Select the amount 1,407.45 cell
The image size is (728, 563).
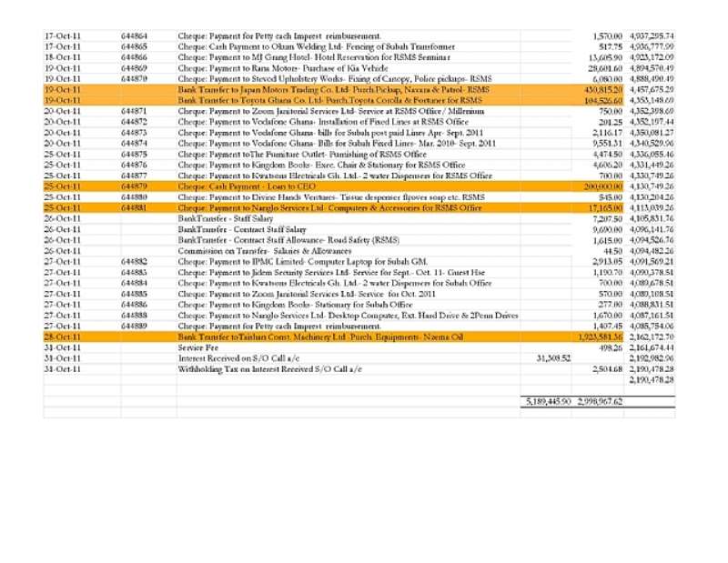click(x=607, y=326)
